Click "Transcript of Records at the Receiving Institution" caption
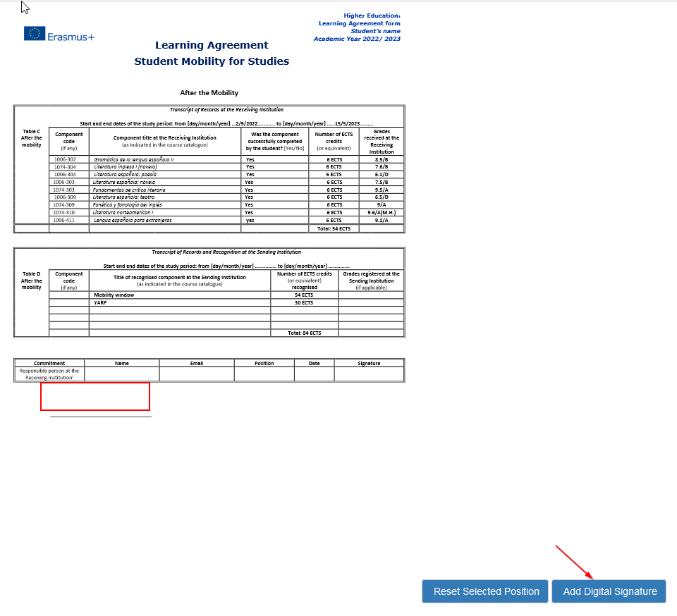The width and height of the screenshot is (677, 616). click(x=226, y=109)
